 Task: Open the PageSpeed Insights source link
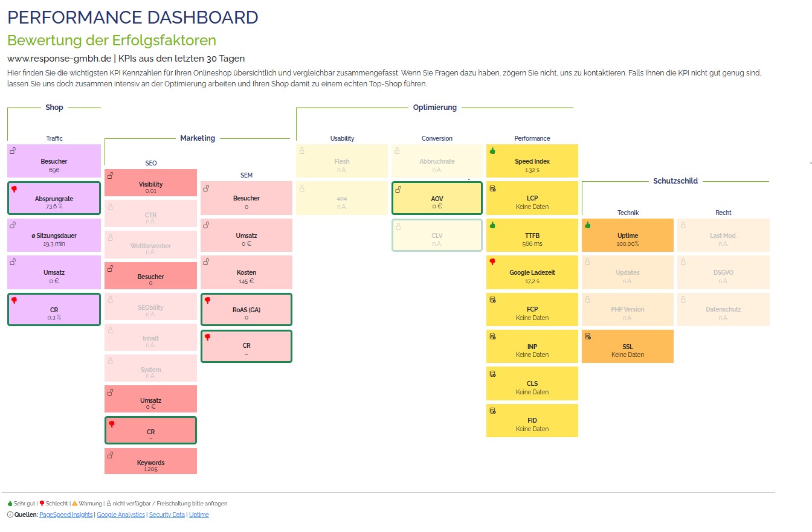pos(65,514)
